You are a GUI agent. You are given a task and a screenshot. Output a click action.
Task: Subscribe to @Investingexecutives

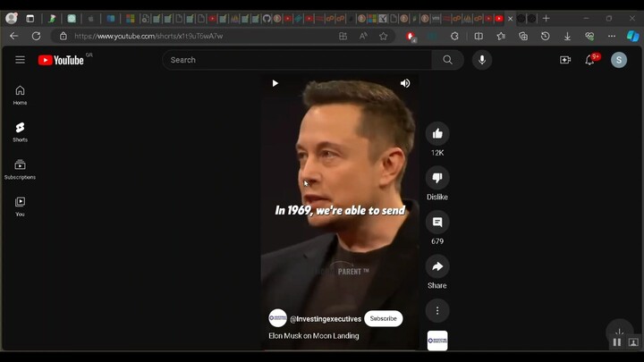pos(383,318)
